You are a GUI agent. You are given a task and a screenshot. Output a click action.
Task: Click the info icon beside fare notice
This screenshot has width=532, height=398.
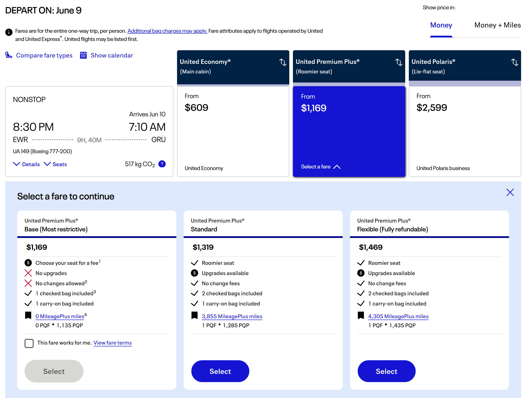9,32
